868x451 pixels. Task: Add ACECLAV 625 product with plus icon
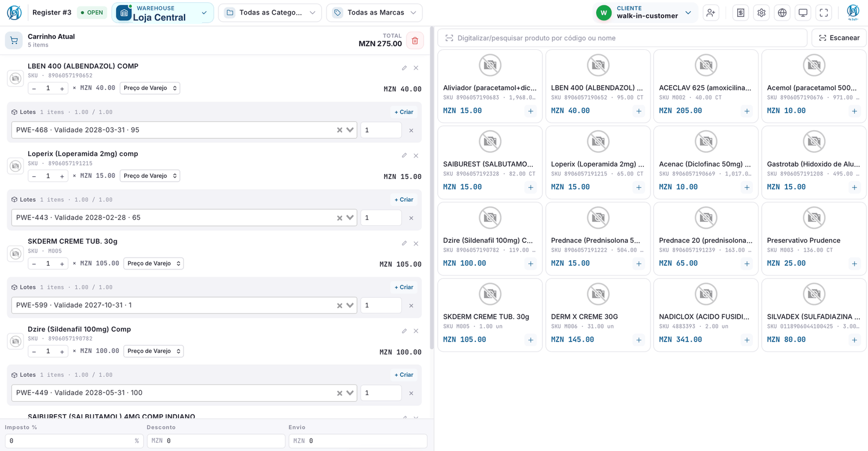(x=747, y=111)
